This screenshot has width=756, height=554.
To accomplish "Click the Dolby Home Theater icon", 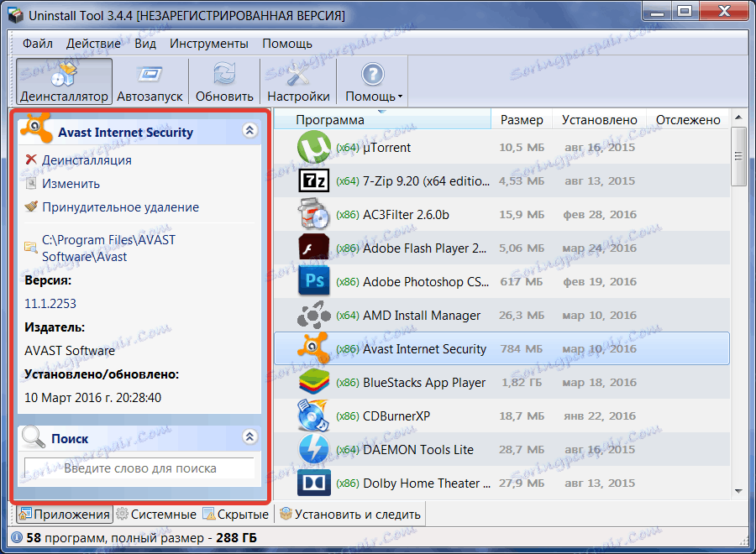I will tap(314, 482).
